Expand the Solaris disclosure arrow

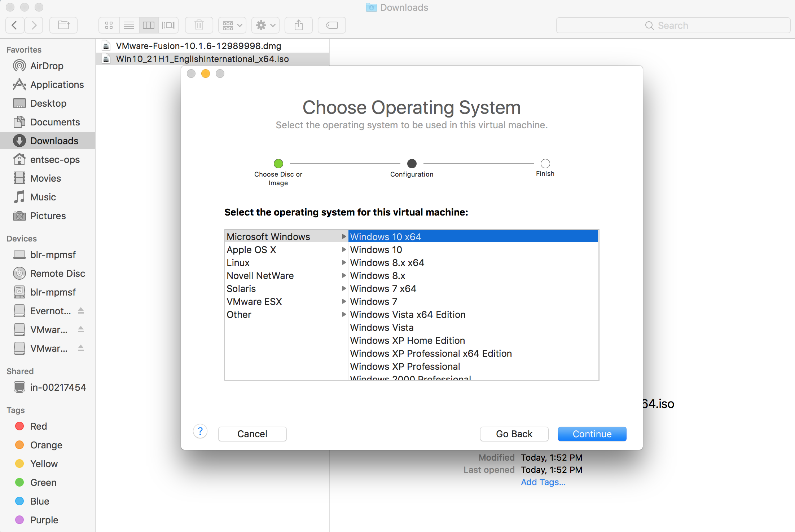coord(344,288)
